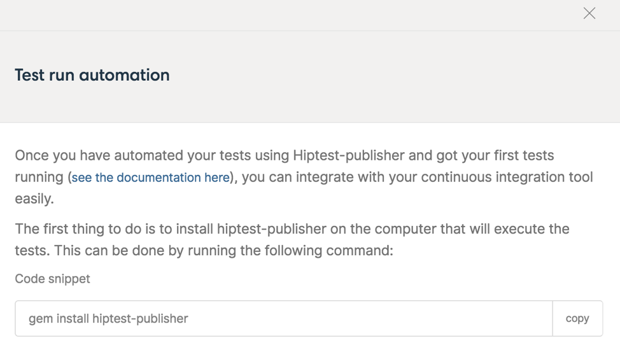Image resolution: width=620 pixels, height=364 pixels.
Task: Click the 'continuous integration tool' text
Action: click(x=507, y=177)
